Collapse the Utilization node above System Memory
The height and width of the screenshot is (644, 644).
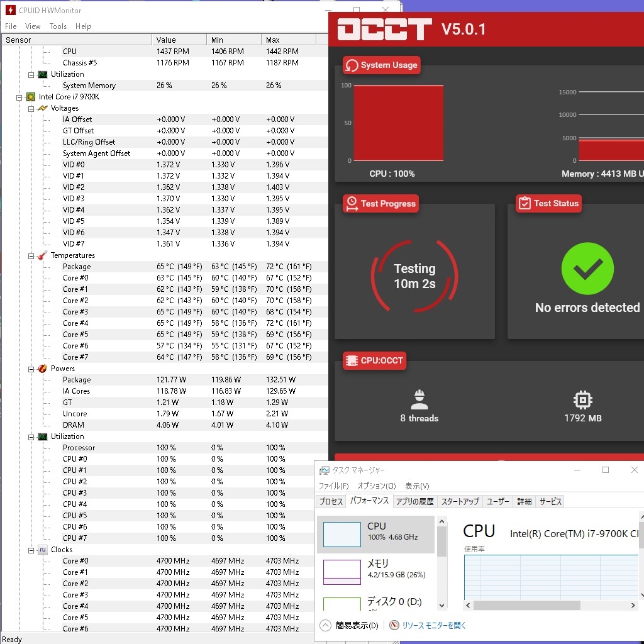pos(31,75)
